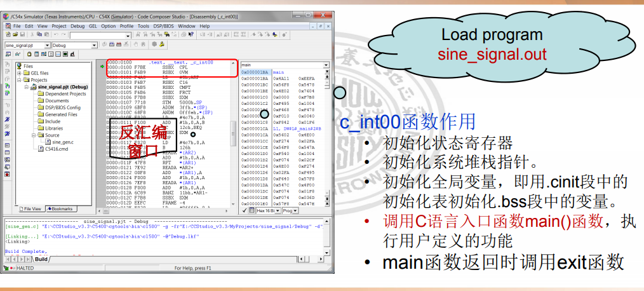
Task: Open the Prog memory page dropdown
Action: (295, 210)
